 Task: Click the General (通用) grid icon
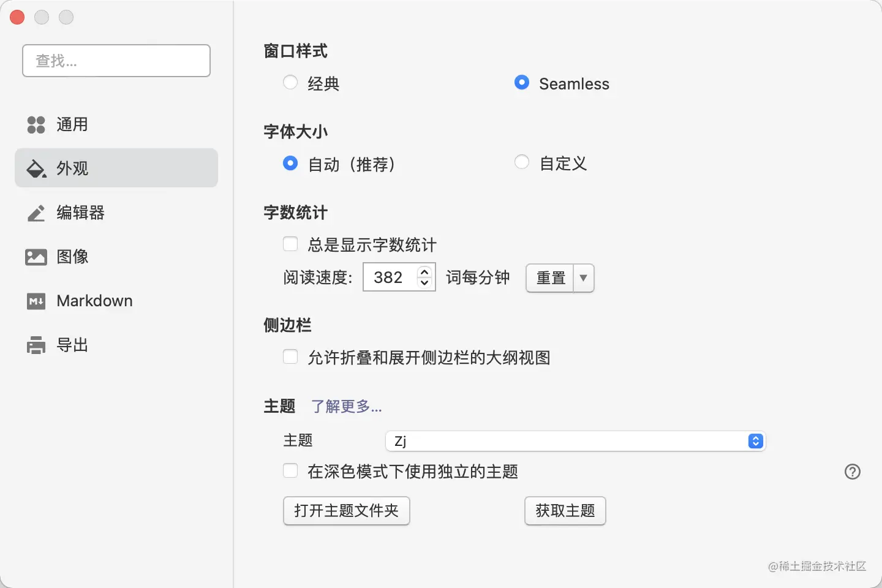36,124
